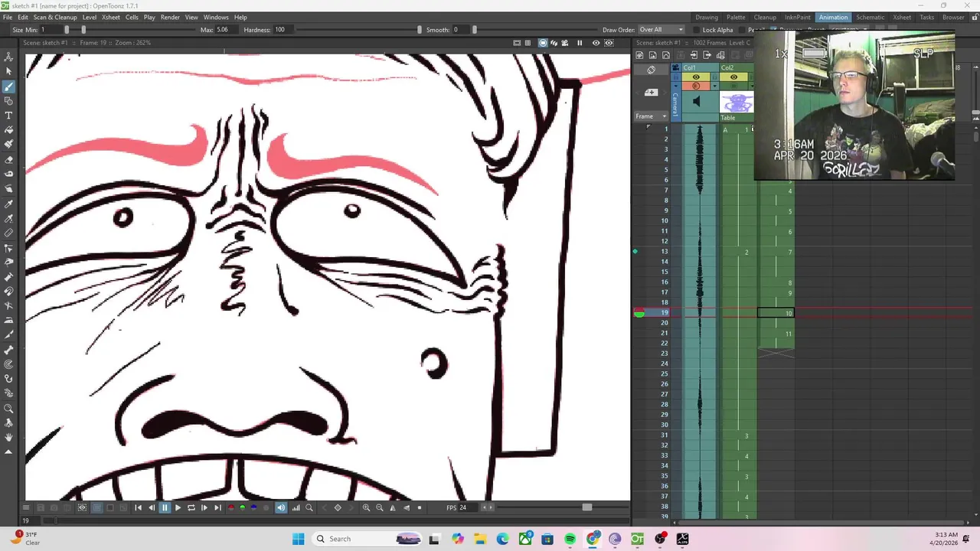This screenshot has height=551, width=980.
Task: Switch to the InknPaint room tab
Action: tap(798, 17)
